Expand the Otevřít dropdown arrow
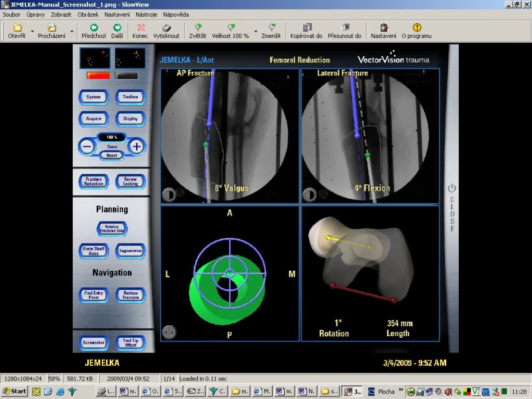Screen dimensions: 532x399 tap(32, 31)
